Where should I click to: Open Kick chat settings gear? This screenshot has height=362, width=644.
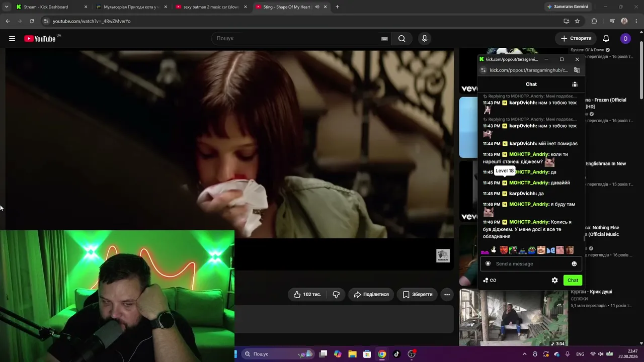554,281
